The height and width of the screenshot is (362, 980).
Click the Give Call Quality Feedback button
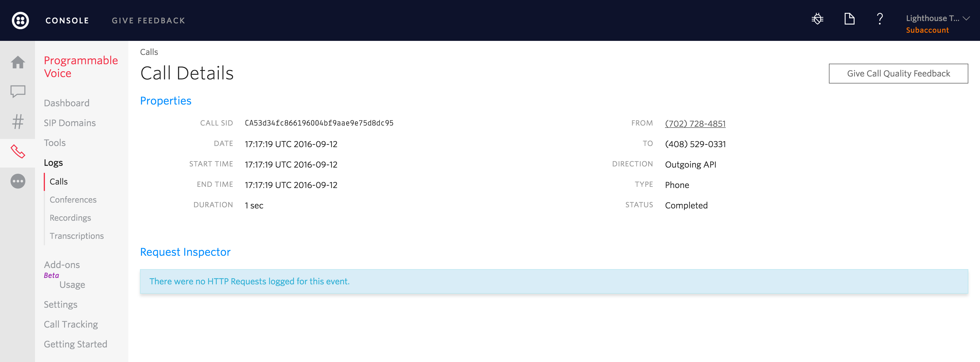(898, 74)
